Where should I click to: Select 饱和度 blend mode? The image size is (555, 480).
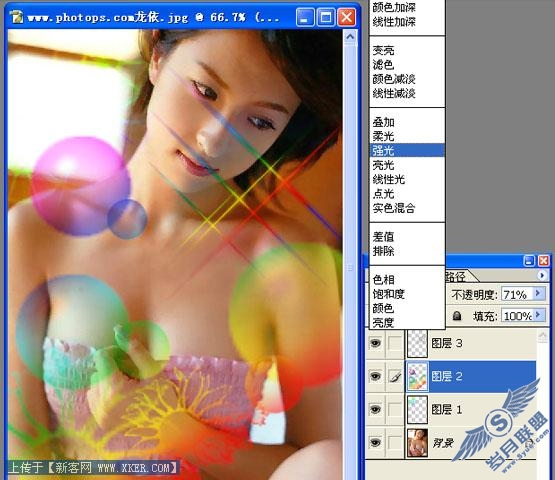tap(389, 294)
